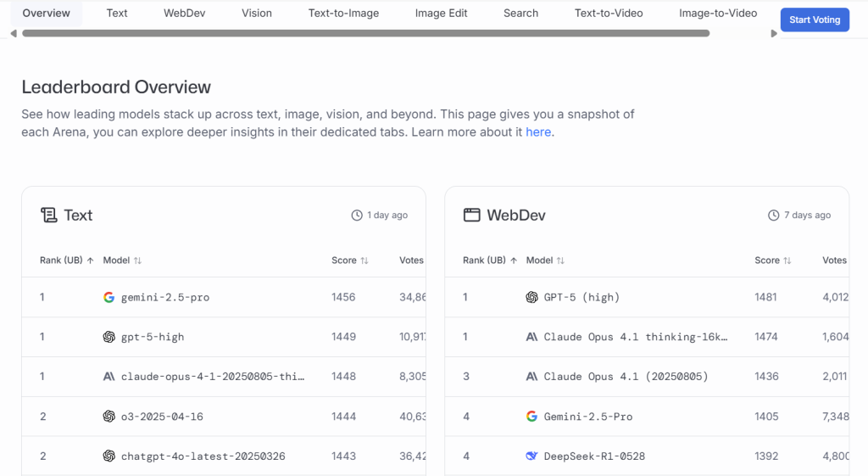868x476 pixels.
Task: Click OpenAI logo beside gpt-5-high
Action: 109,337
